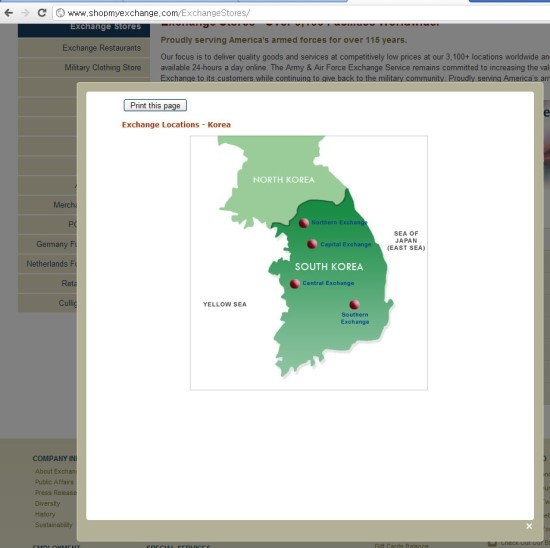Open Military Clothing Store in sidebar
The height and width of the screenshot is (548, 550).
click(x=84, y=67)
